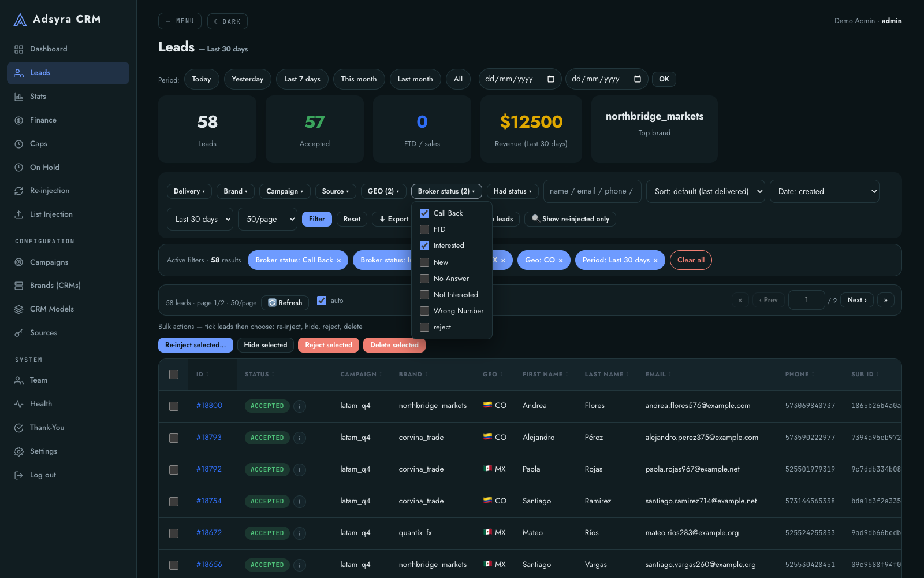The image size is (924, 578).
Task: Open On Hold clock icon
Action: (x=18, y=168)
